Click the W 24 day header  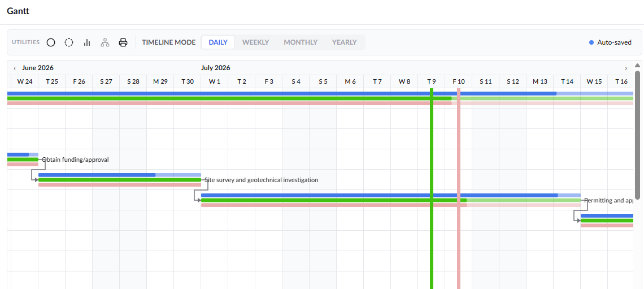[x=25, y=81]
